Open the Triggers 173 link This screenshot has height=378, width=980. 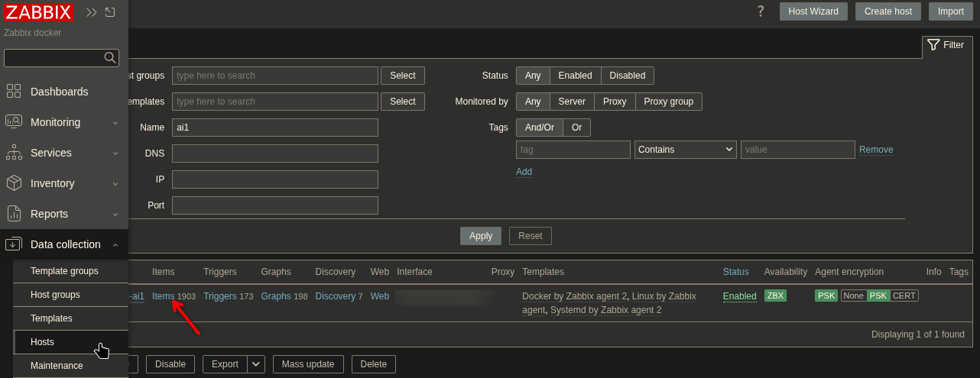coord(220,296)
